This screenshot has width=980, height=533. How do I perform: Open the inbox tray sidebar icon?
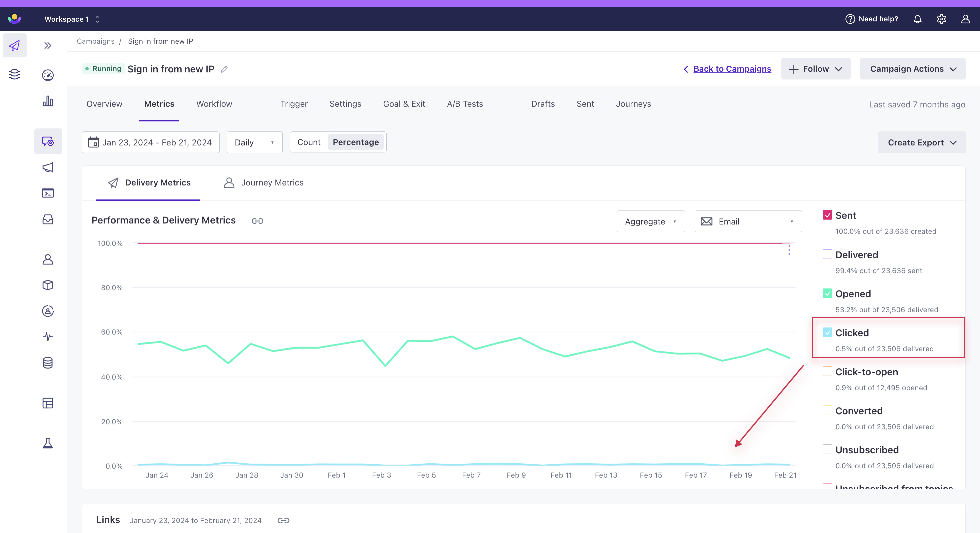pos(48,219)
